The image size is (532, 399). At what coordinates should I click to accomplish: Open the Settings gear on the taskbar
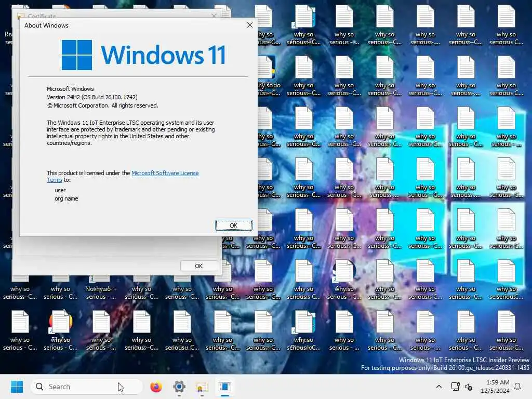coord(179,387)
